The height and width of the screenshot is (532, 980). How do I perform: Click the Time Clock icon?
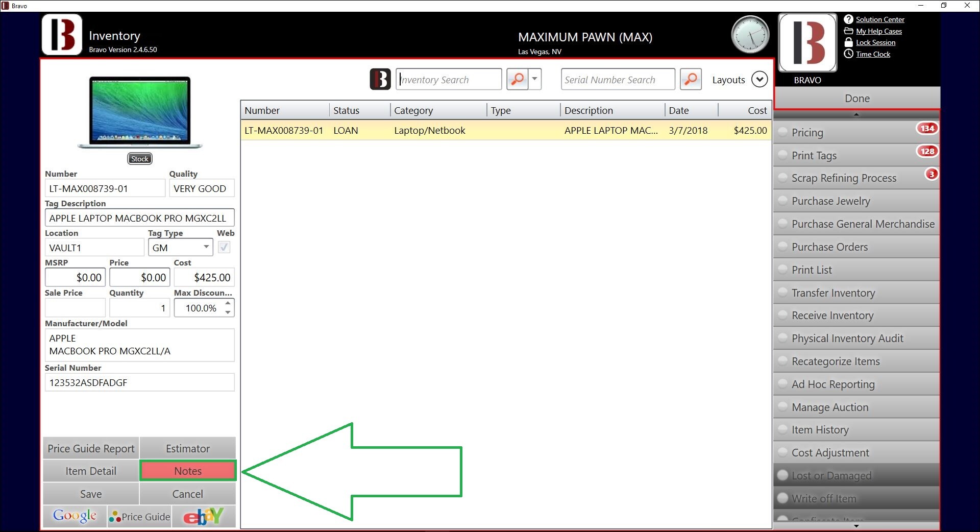[848, 54]
